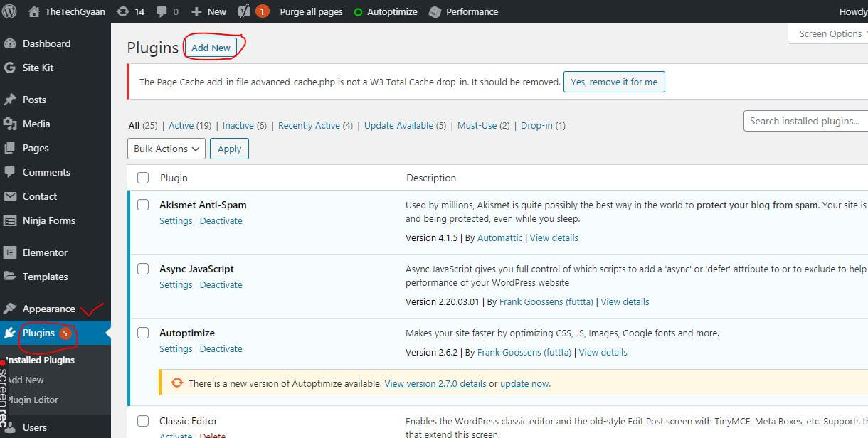868x438 pixels.
Task: Expand the Screen Options panel
Action: coord(829,33)
